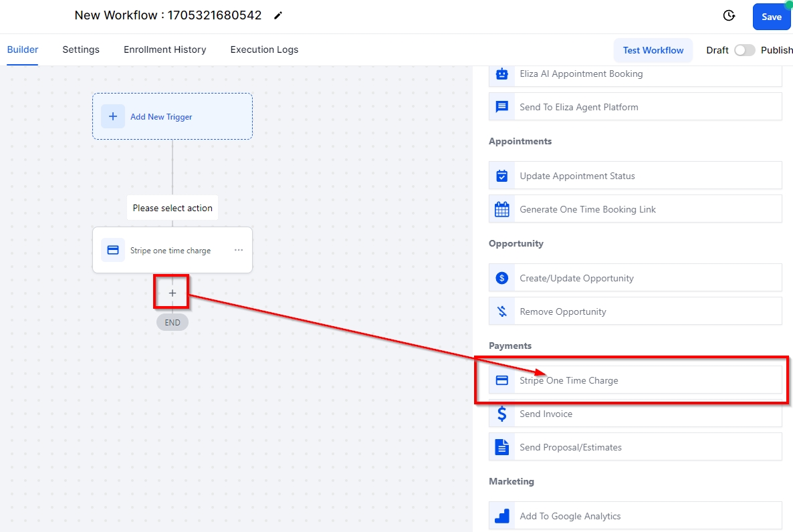Click the Create/Update Opportunity dollar icon

tap(501, 278)
